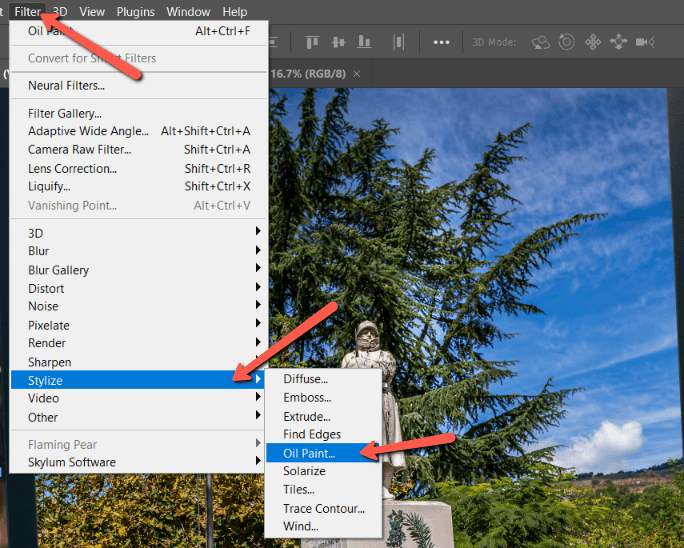The image size is (684, 548).
Task: Select Camera Raw Filter... menu entry
Action: pyautogui.click(x=80, y=150)
